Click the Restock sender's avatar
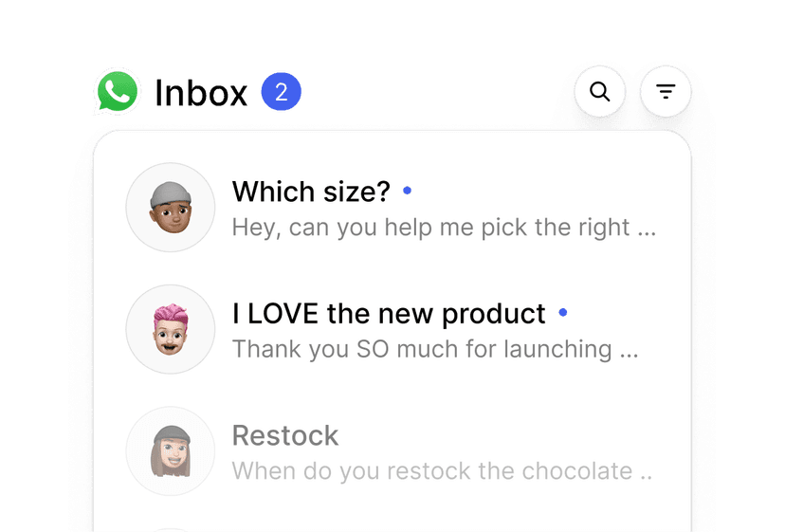Screen dimensions: 785x532 pyautogui.click(x=171, y=450)
